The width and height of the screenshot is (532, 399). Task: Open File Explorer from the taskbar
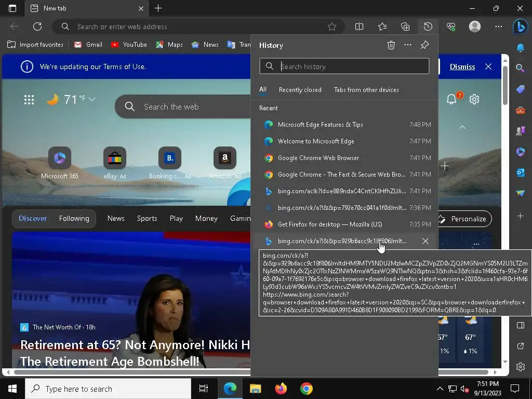coord(256,389)
